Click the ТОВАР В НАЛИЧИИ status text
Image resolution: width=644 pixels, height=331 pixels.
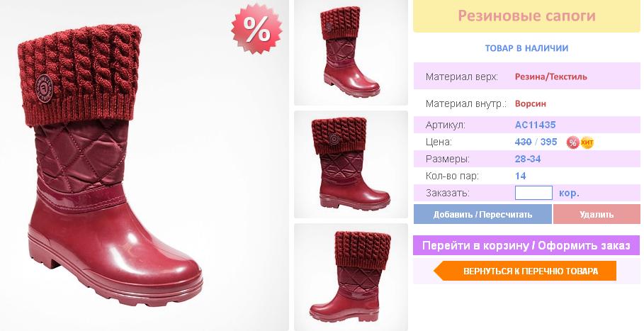point(526,48)
